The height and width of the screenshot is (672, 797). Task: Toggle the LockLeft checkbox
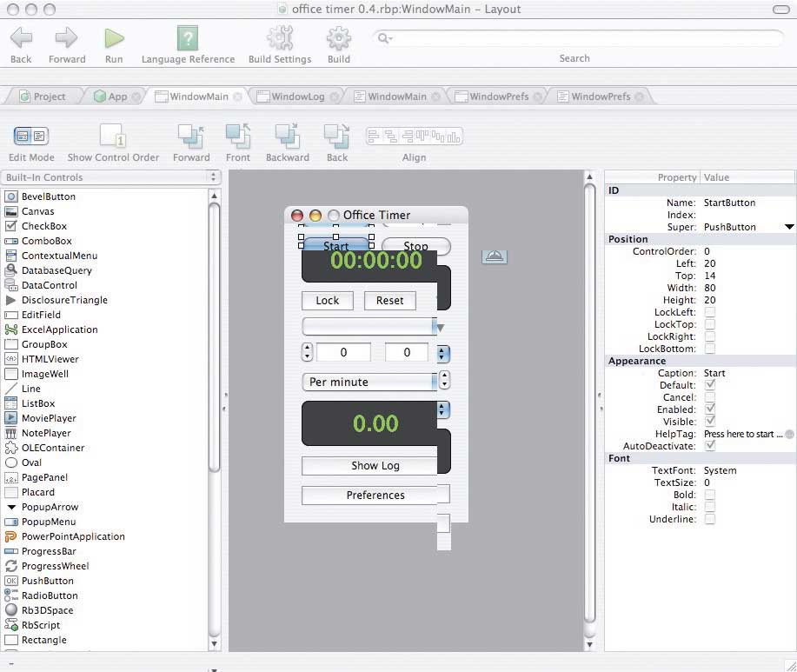710,312
